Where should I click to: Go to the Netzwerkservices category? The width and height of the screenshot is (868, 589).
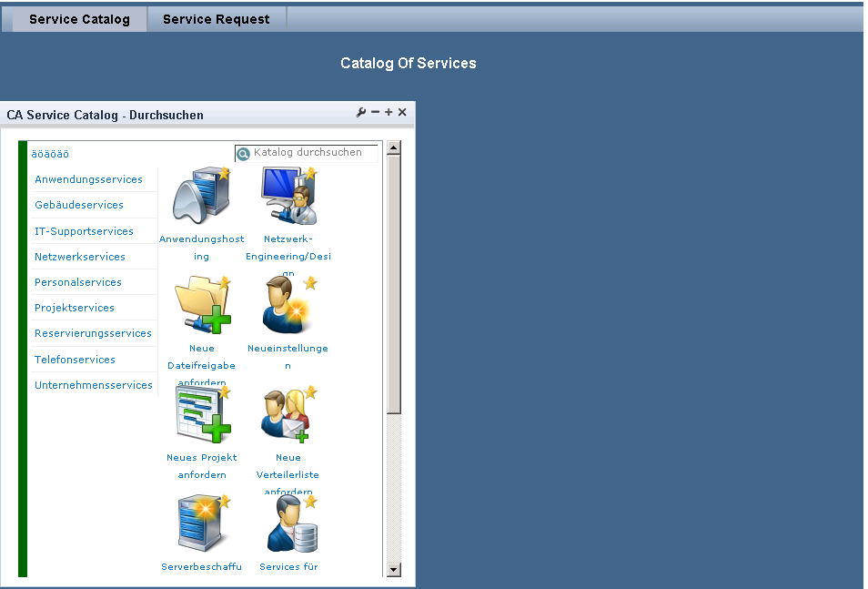click(80, 257)
